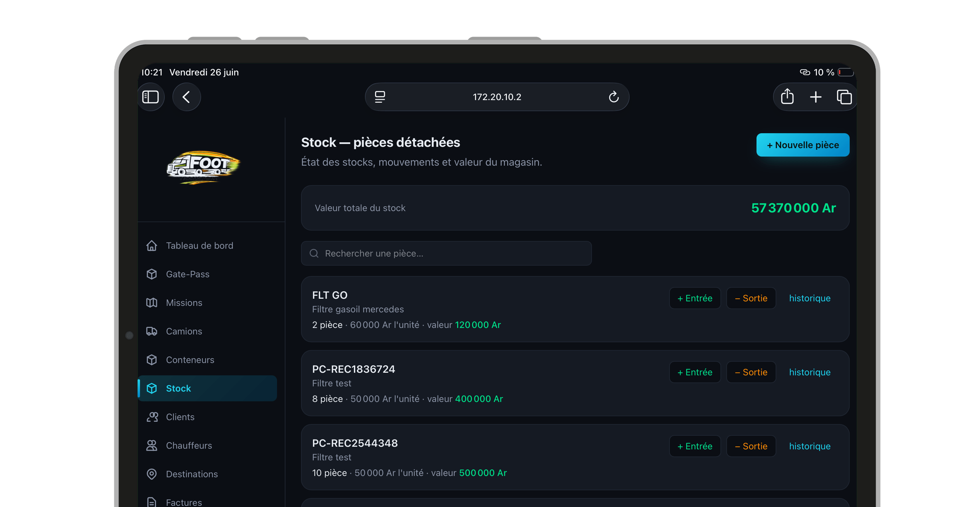Screen dimensions: 980x507
Task: Go back with the browser back arrow
Action: [186, 97]
